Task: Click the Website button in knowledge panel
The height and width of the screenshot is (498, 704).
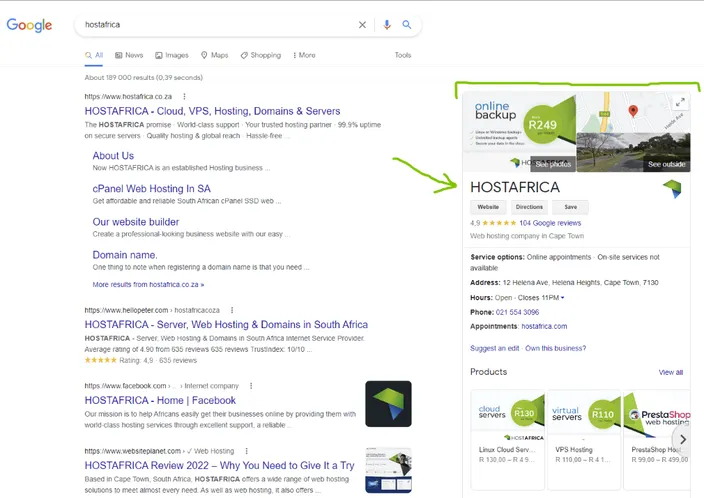Action: click(x=488, y=207)
